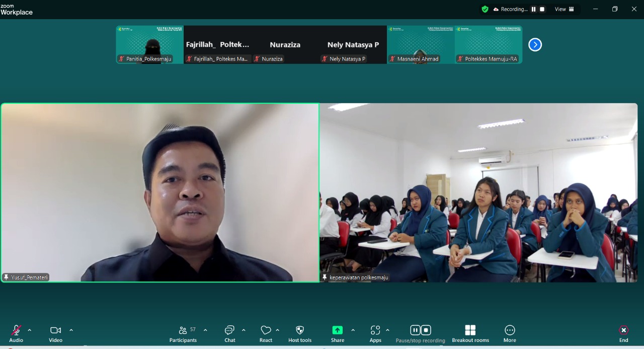This screenshot has width=644, height=349.
Task: Expand the audio options arrow beside Audio
Action: point(29,330)
